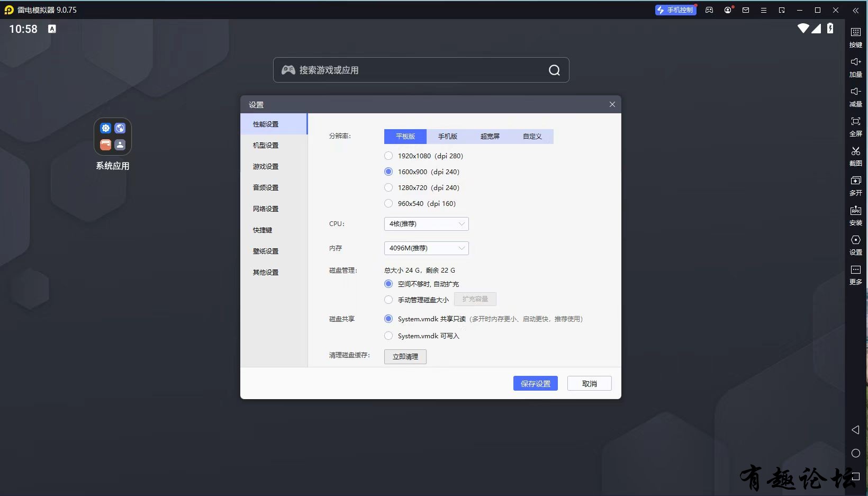Click the 手机控制 button in title bar
868x496 pixels.
(x=675, y=10)
